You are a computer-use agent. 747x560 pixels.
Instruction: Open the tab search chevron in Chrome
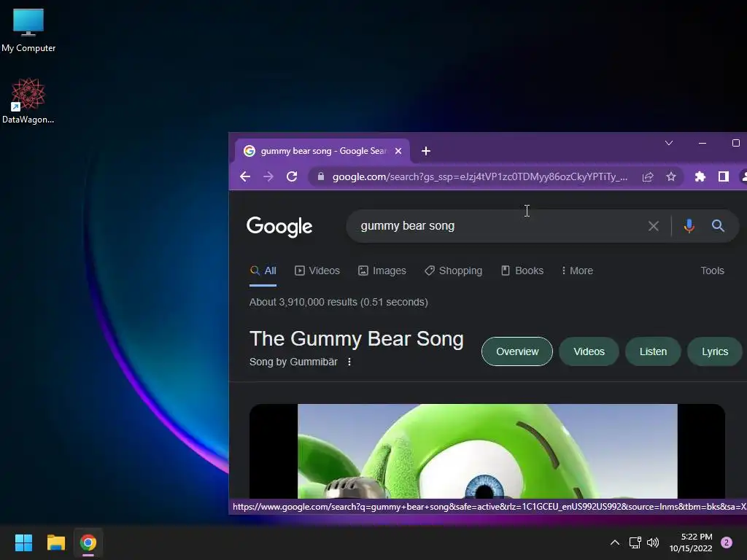(669, 143)
